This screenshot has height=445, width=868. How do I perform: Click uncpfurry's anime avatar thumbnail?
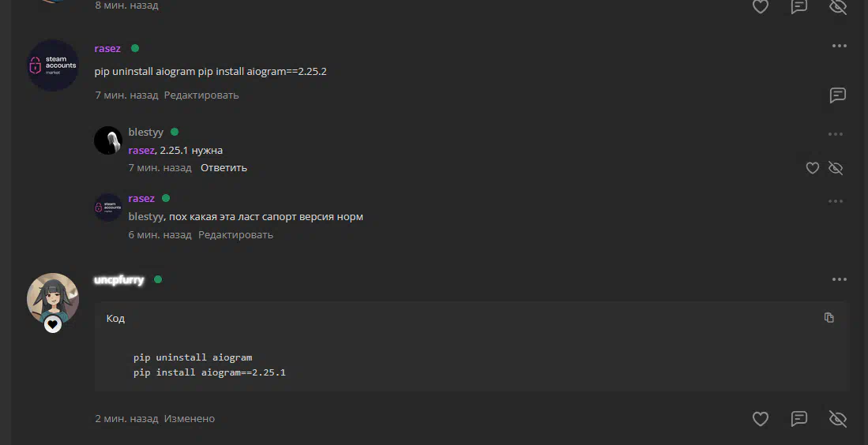coord(53,299)
